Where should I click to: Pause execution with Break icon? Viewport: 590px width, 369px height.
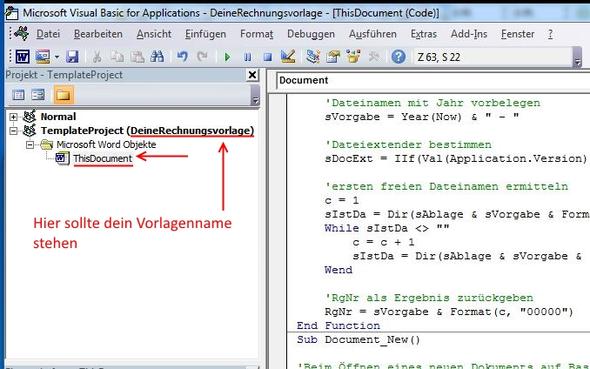[248, 57]
